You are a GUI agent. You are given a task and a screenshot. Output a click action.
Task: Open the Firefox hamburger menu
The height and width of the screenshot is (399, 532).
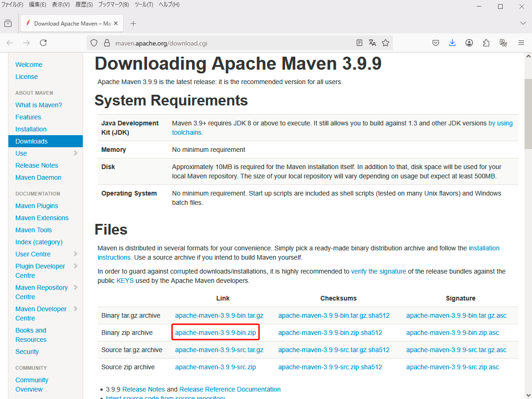coord(521,43)
